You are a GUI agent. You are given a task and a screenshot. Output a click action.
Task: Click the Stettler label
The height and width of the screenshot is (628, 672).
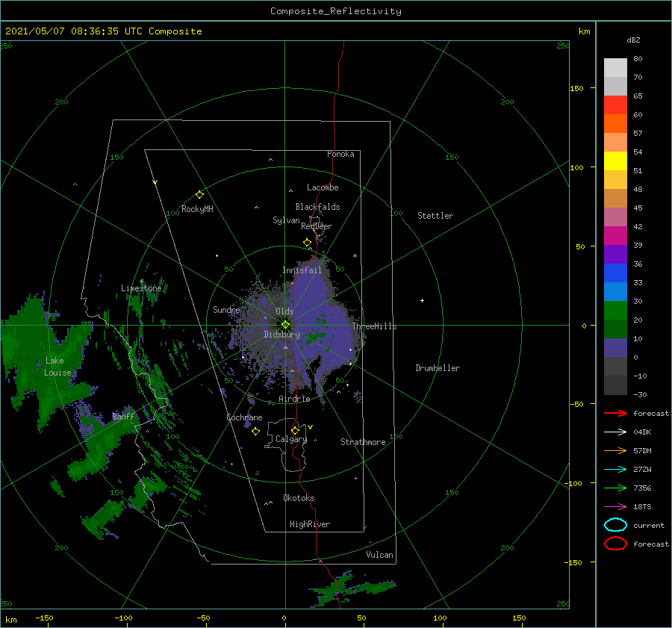[x=435, y=216]
